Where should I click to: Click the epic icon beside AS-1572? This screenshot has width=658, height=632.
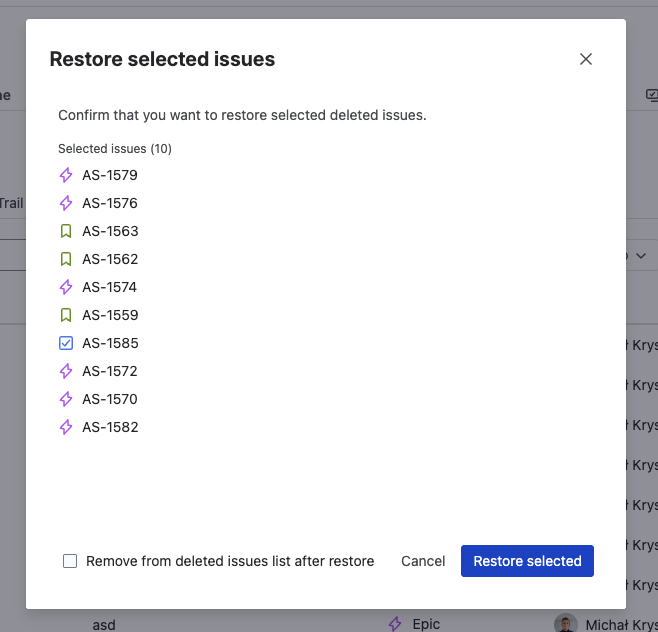pos(66,371)
